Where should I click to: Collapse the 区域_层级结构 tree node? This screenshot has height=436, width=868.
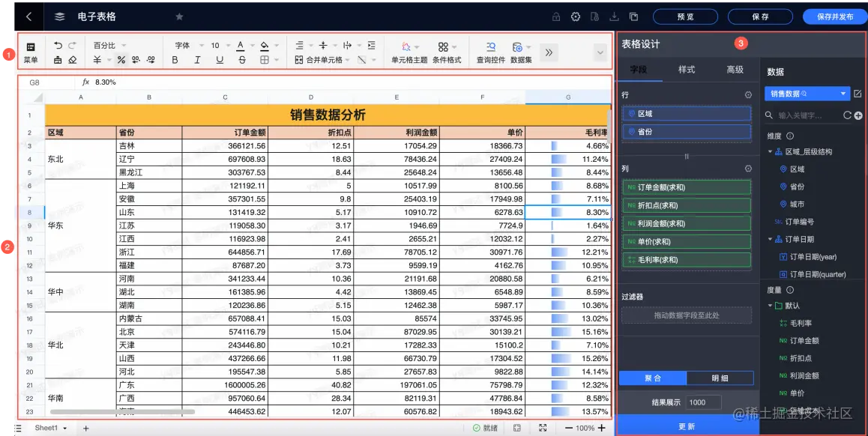click(770, 151)
